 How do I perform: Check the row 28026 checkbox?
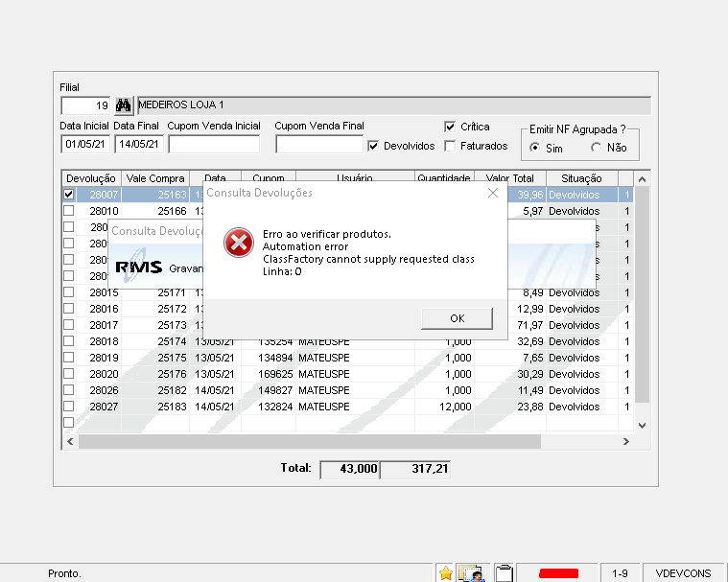69,390
